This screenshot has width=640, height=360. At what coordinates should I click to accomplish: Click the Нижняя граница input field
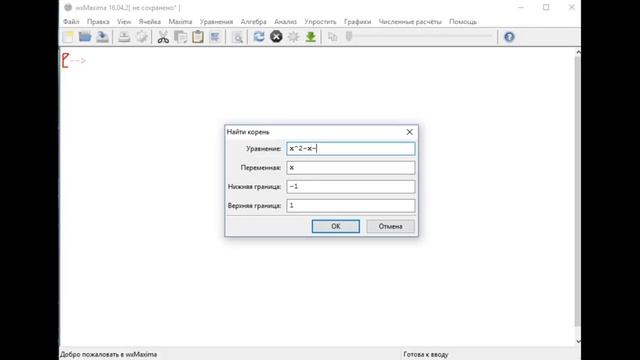click(x=351, y=187)
